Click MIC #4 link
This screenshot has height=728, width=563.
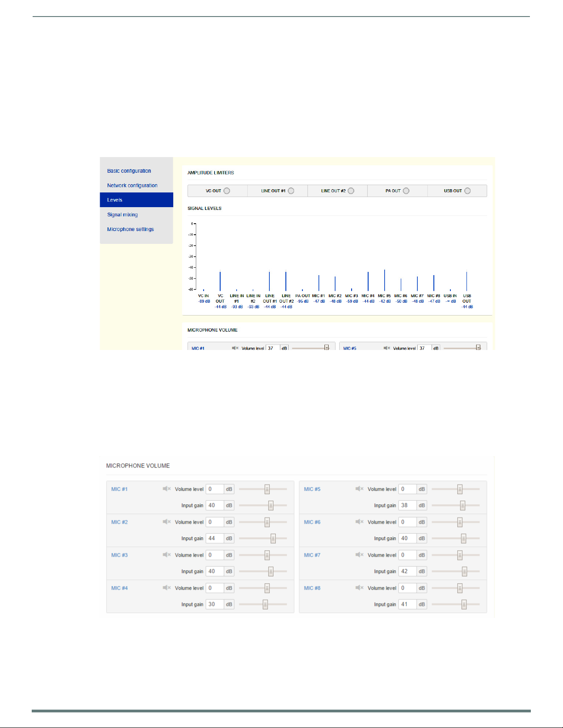click(119, 588)
